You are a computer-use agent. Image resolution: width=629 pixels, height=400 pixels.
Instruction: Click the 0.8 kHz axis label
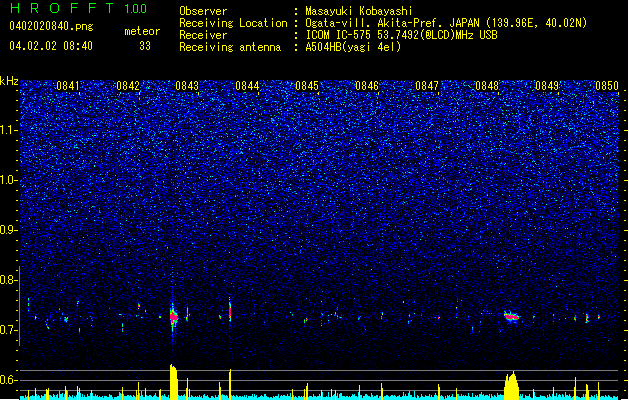[9, 280]
